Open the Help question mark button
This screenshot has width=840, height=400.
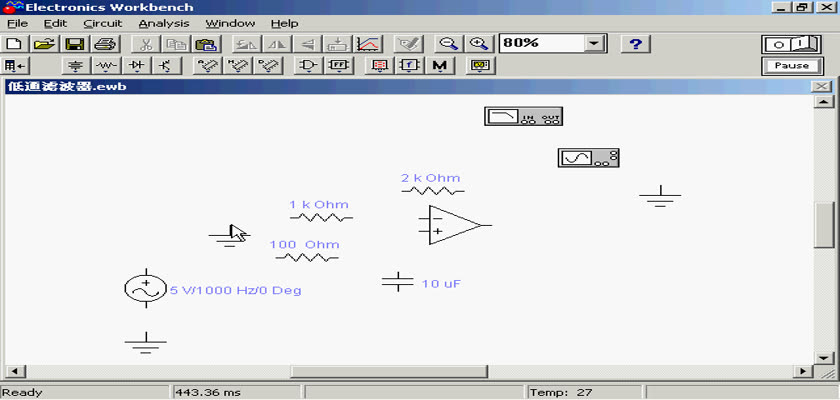coord(635,44)
